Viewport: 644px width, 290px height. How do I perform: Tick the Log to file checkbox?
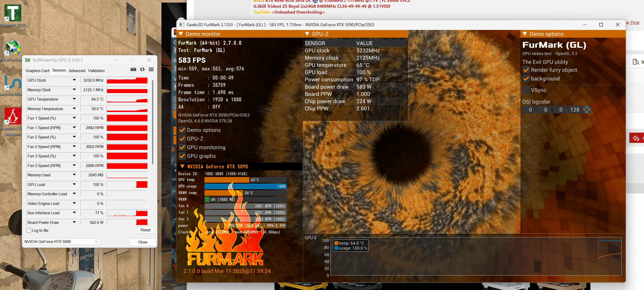tap(29, 230)
